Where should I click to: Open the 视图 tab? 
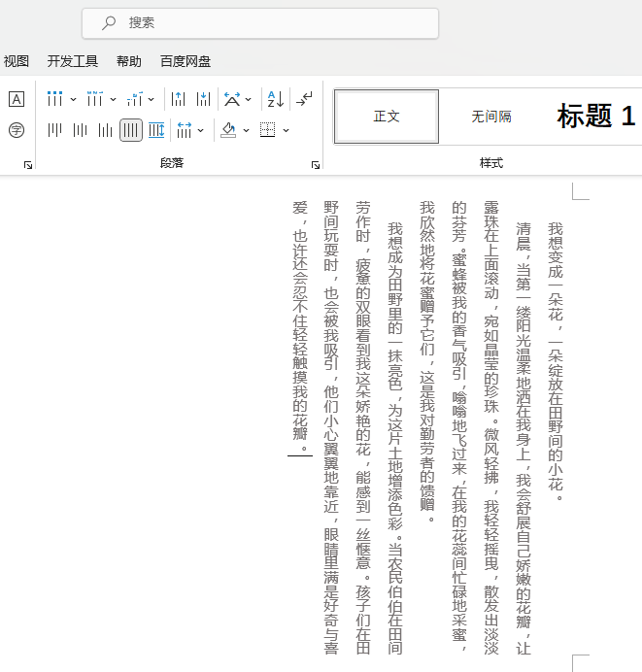(x=17, y=61)
